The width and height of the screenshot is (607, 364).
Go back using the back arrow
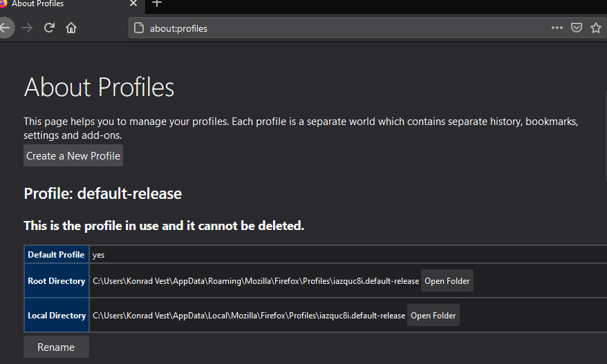tap(6, 28)
